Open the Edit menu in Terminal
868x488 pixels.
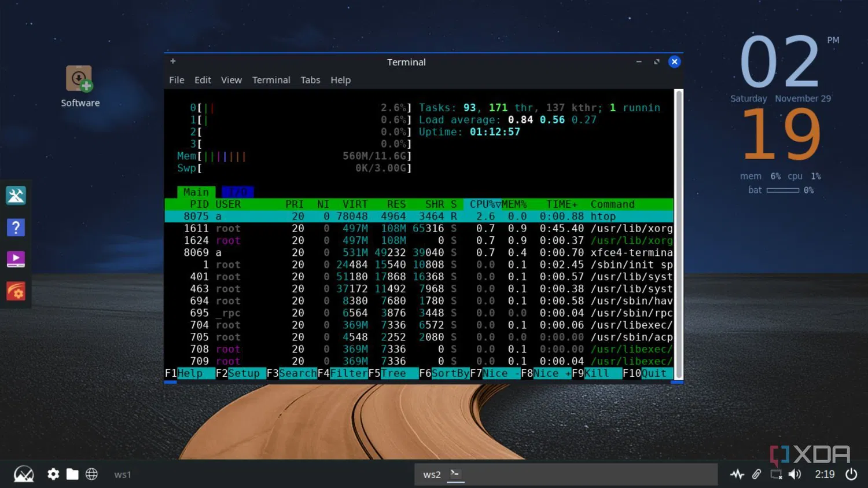[203, 80]
